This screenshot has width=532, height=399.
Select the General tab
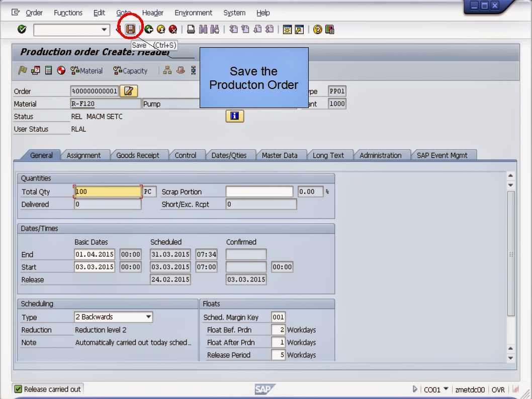click(x=41, y=155)
